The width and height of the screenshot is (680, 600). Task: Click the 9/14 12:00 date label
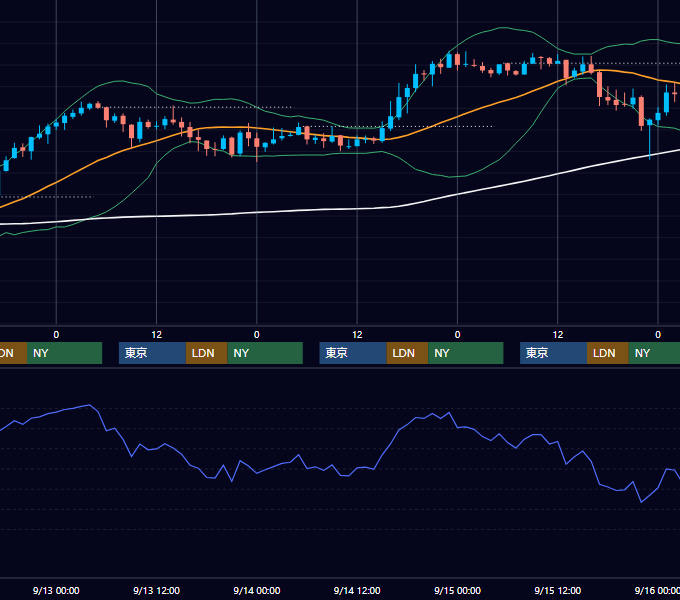point(357,590)
